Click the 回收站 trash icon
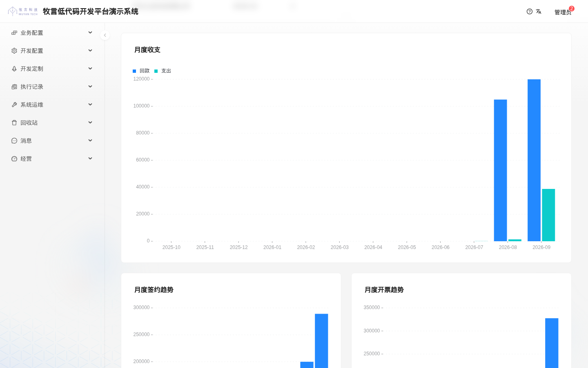588x368 pixels. (14, 123)
